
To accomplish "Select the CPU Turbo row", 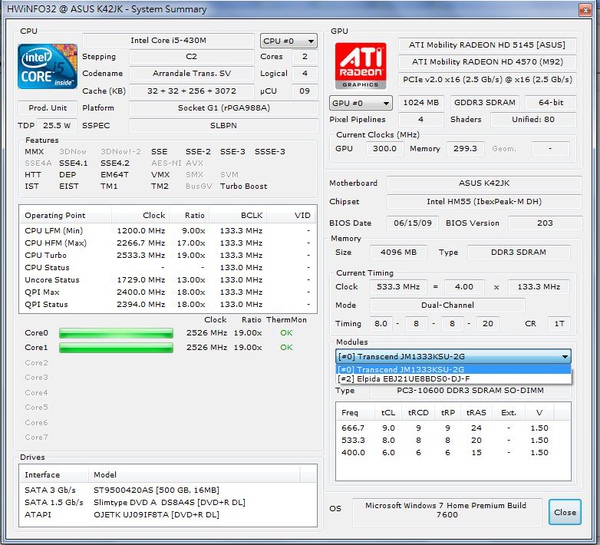I will 168,255.
